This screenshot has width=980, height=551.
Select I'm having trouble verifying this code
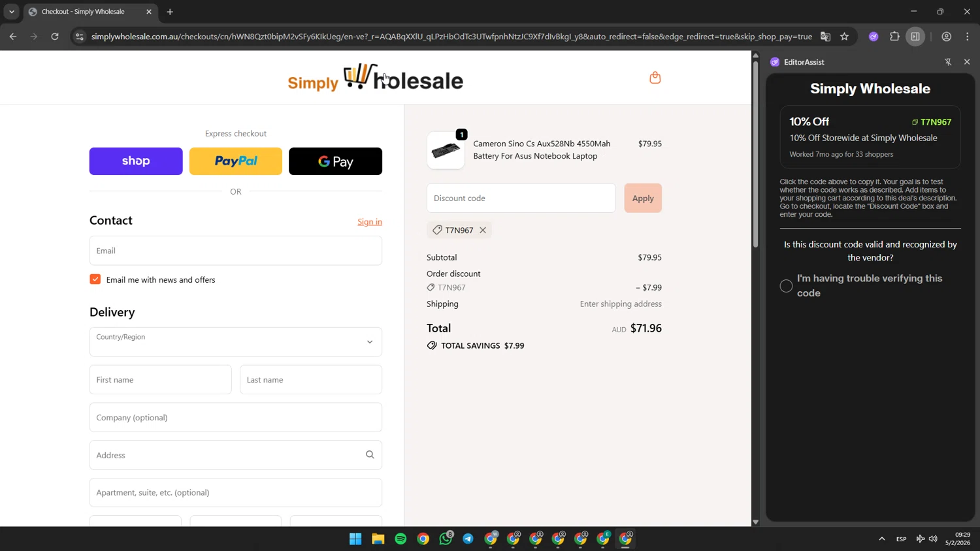tap(786, 286)
